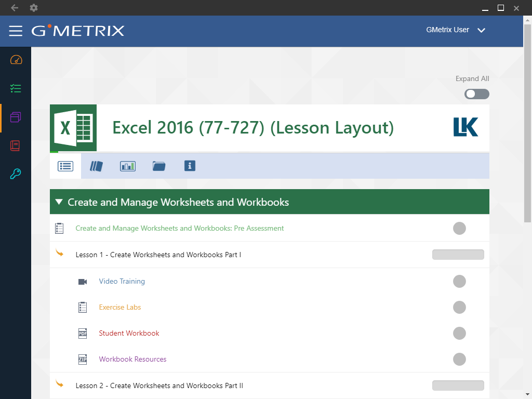Image resolution: width=532 pixels, height=399 pixels.
Task: Select Lesson 2 - Create Worksheets and Workbooks Part II
Action: point(159,386)
